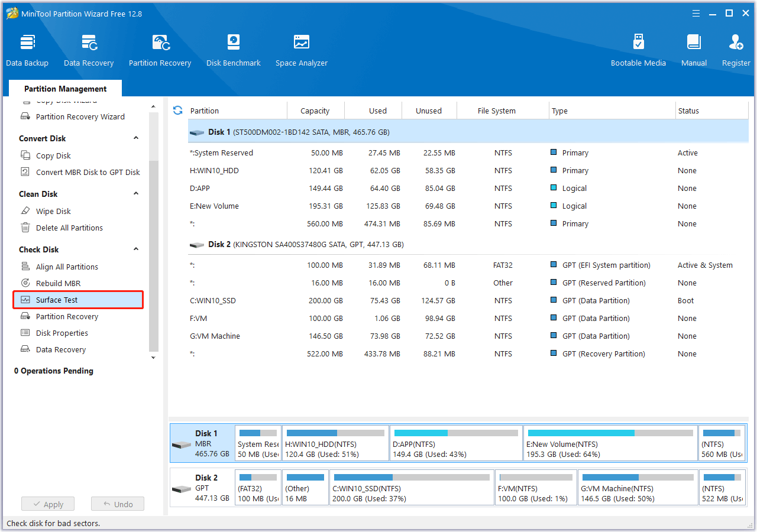
Task: Select the F:VM(NTFS) block in disk map
Action: [x=536, y=488]
